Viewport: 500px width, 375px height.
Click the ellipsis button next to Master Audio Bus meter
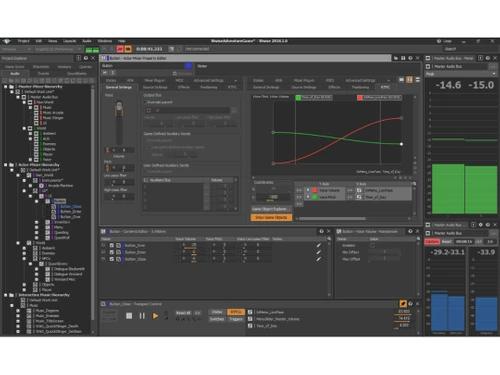tap(493, 66)
